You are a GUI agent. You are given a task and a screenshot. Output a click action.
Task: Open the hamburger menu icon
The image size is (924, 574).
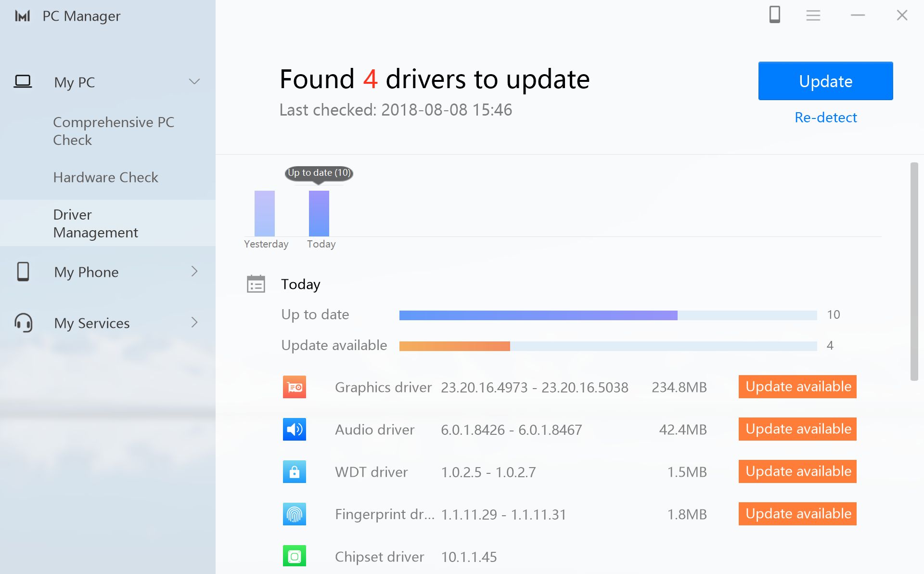click(x=813, y=15)
